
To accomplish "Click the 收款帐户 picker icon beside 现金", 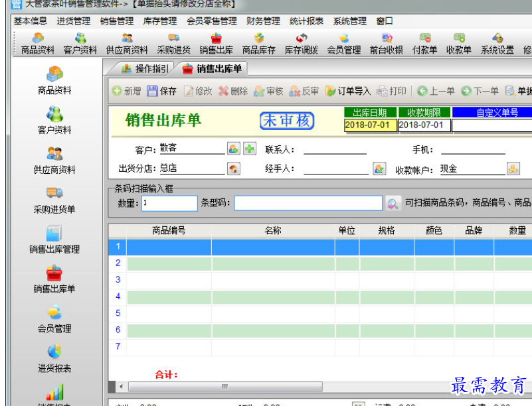I will pos(513,169).
